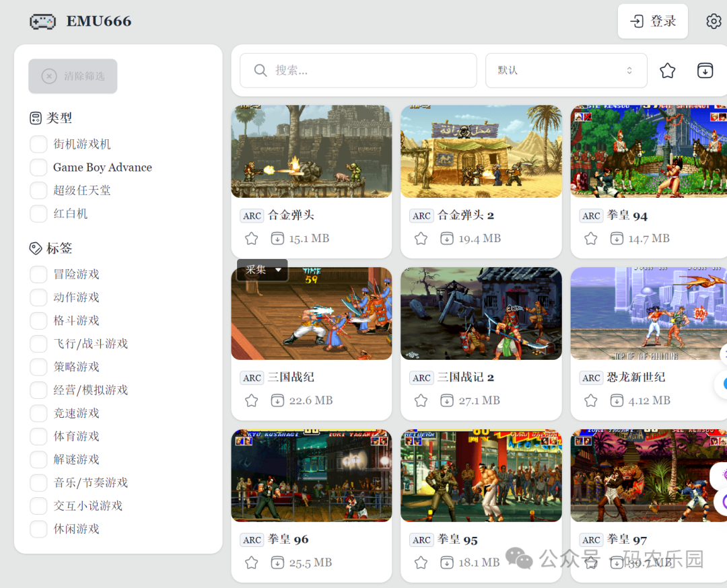Check the Game Boy Advance filter
The image size is (727, 588).
coord(38,168)
